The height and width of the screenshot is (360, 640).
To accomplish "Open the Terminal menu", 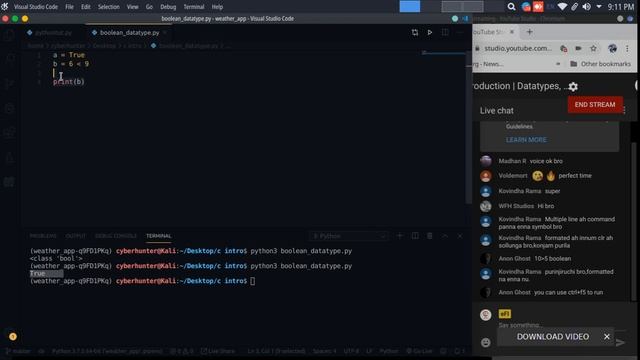I will [x=193, y=7].
